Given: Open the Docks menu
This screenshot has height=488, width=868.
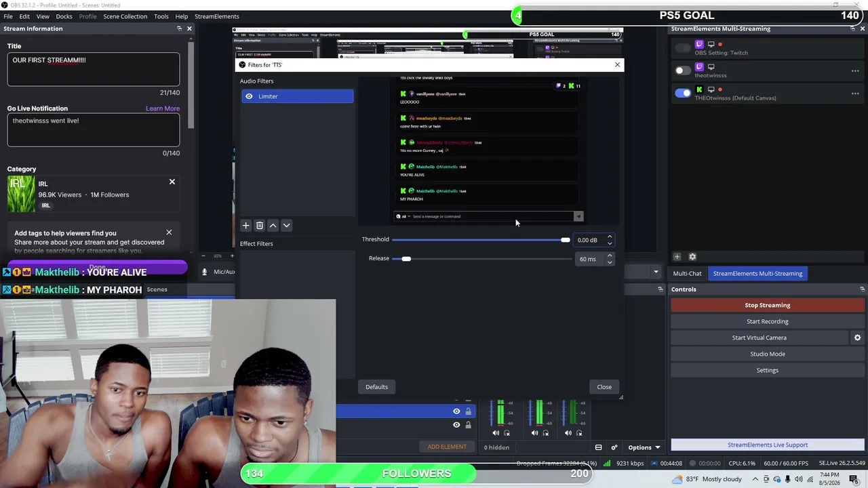Looking at the screenshot, I should [x=64, y=16].
